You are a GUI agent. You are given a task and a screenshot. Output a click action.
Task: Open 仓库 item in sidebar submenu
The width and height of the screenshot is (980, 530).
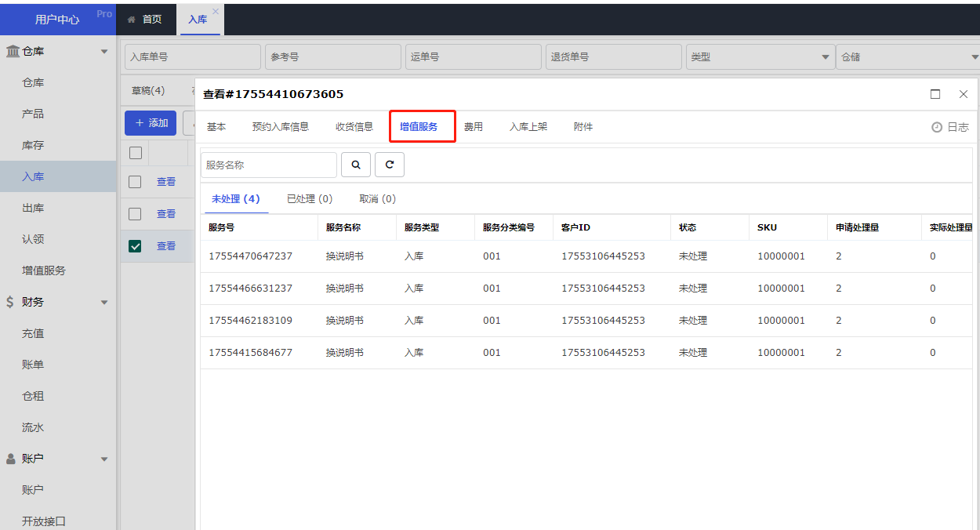click(33, 82)
